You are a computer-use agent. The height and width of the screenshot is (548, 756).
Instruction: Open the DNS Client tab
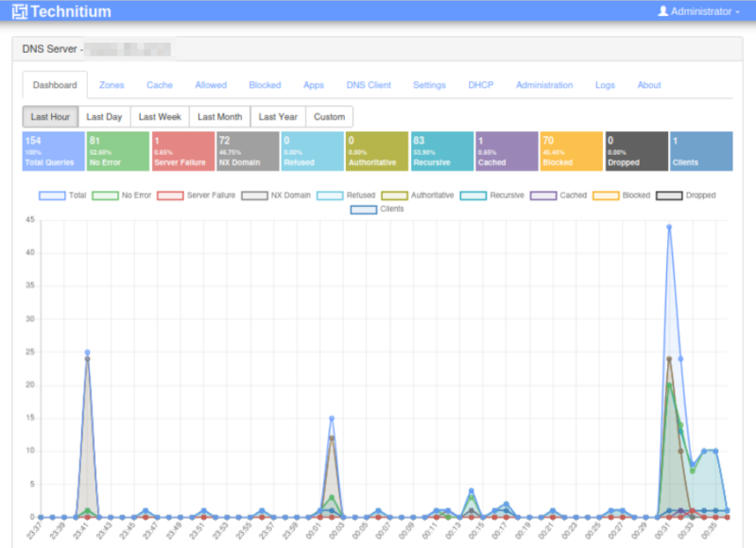[369, 84]
